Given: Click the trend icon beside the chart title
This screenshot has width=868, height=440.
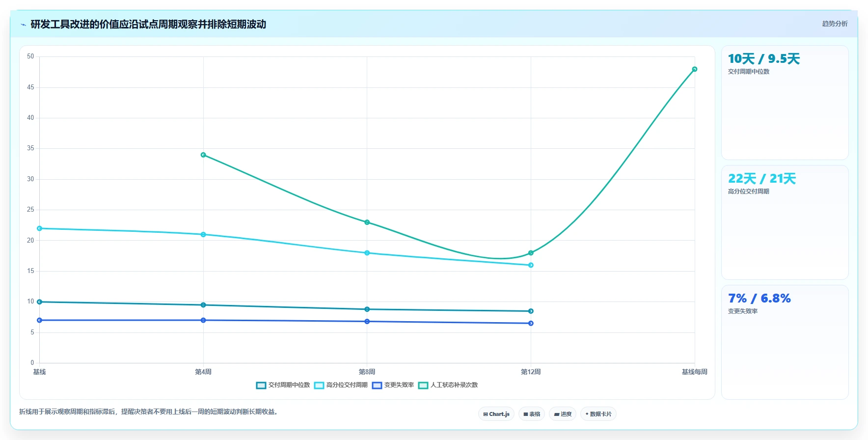Looking at the screenshot, I should [x=23, y=25].
